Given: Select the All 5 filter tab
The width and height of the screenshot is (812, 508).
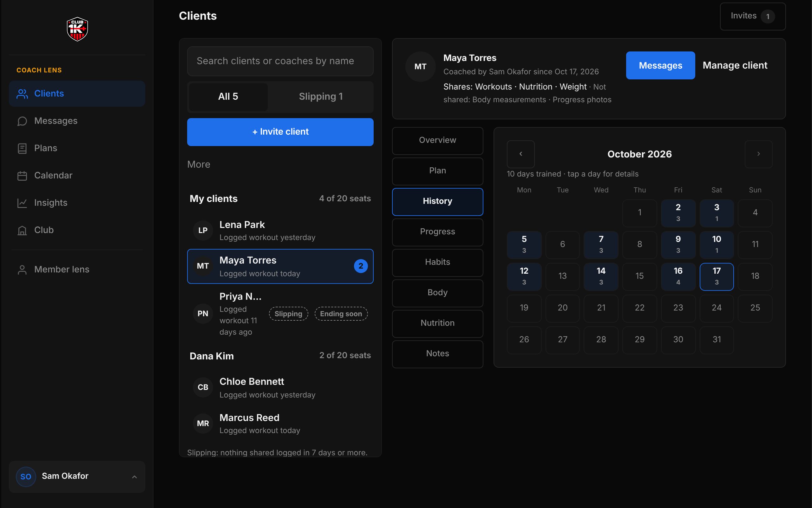Looking at the screenshot, I should pyautogui.click(x=228, y=97).
